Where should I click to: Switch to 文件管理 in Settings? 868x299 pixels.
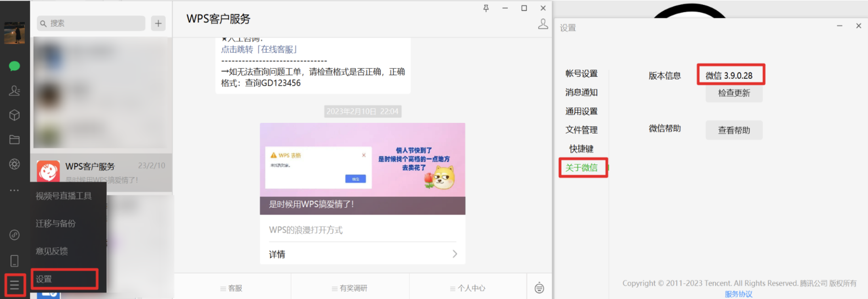pyautogui.click(x=581, y=130)
